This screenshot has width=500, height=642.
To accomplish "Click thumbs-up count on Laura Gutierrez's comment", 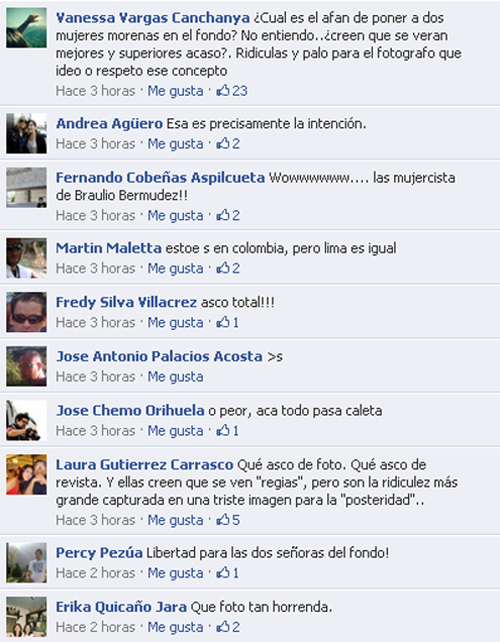I will click(228, 520).
